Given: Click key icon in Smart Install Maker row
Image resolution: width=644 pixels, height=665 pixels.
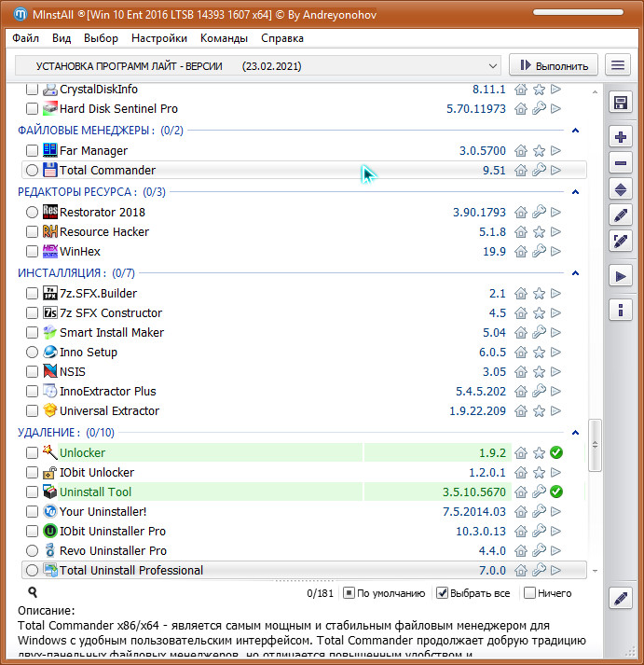Looking at the screenshot, I should point(539,332).
